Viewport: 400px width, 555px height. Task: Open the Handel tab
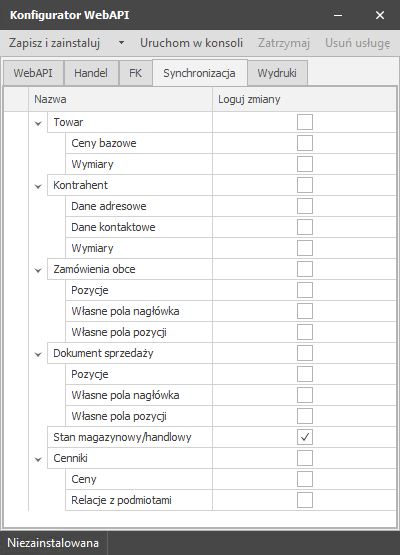pos(91,73)
